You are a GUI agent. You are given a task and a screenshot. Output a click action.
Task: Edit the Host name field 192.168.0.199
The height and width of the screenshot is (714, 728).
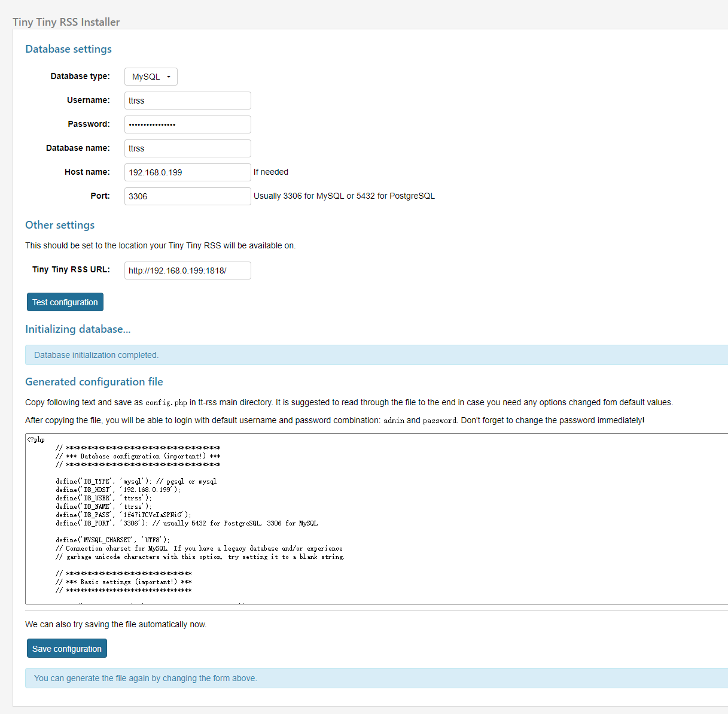188,172
